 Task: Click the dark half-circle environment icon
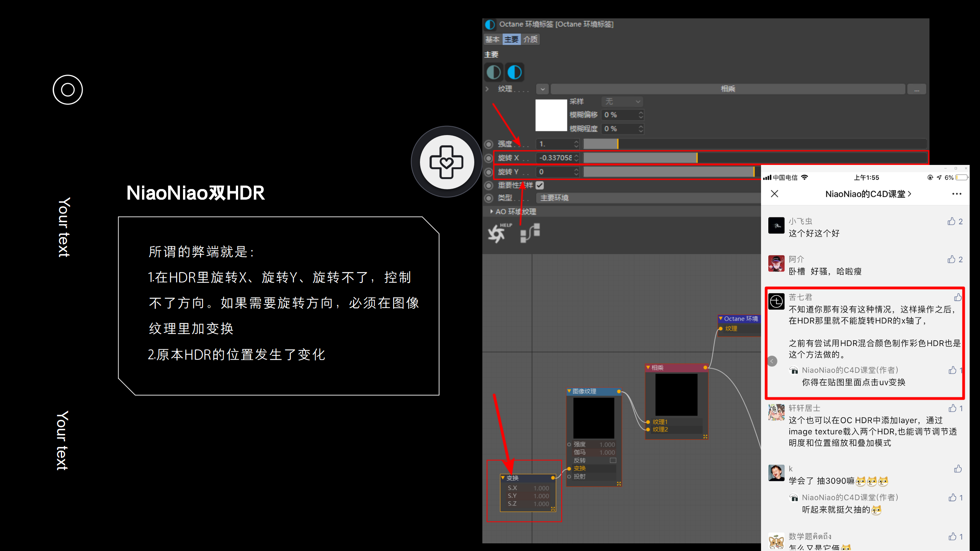pyautogui.click(x=493, y=72)
